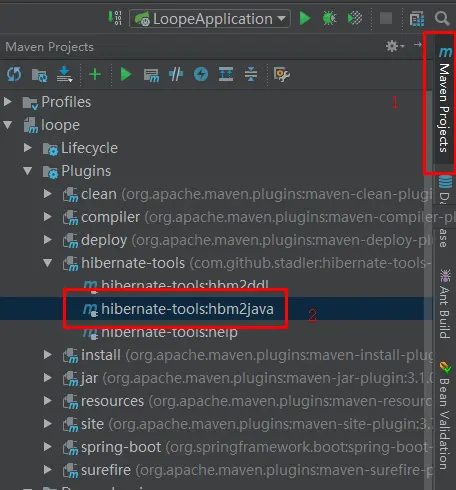
Task: Collapse the loope project node
Action: 7,125
